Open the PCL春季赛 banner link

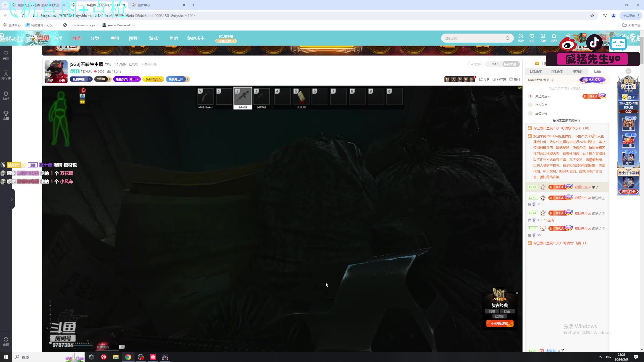[x=226, y=39]
